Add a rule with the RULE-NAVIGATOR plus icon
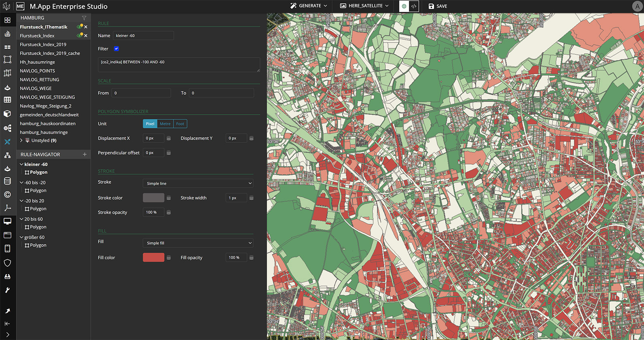Viewport: 644px width, 340px height. point(85,154)
